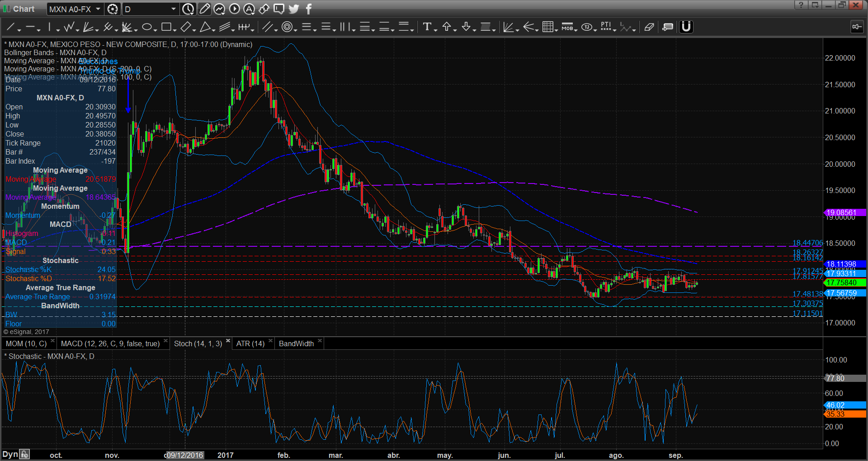Switch to the ATR (14) tab

pyautogui.click(x=250, y=343)
